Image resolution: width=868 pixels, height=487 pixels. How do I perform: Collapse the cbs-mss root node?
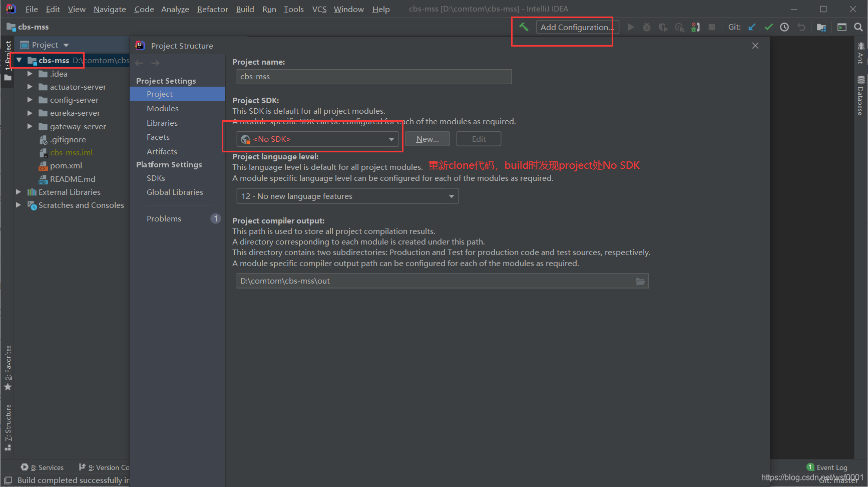pos(19,60)
